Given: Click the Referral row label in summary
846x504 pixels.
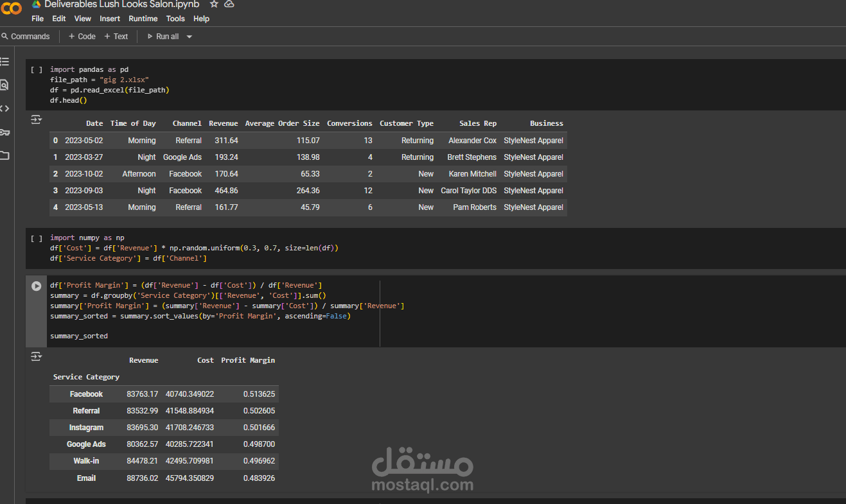Looking at the screenshot, I should click(86, 411).
